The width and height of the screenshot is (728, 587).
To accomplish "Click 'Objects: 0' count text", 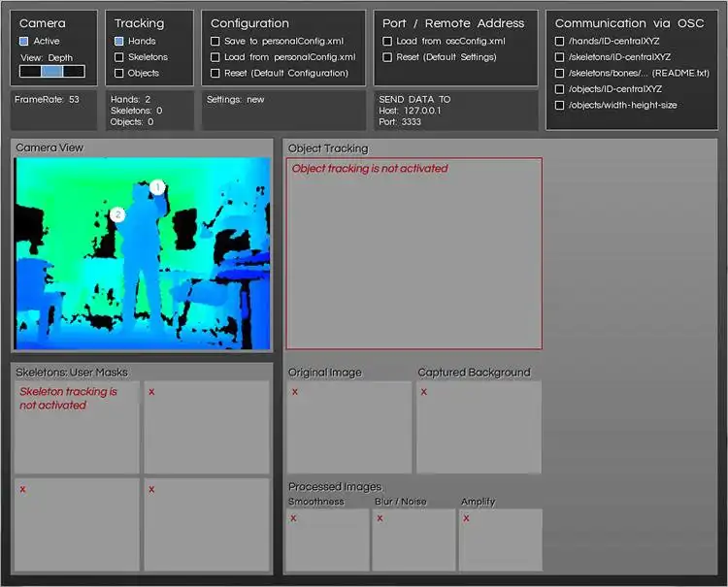I will coord(132,121).
